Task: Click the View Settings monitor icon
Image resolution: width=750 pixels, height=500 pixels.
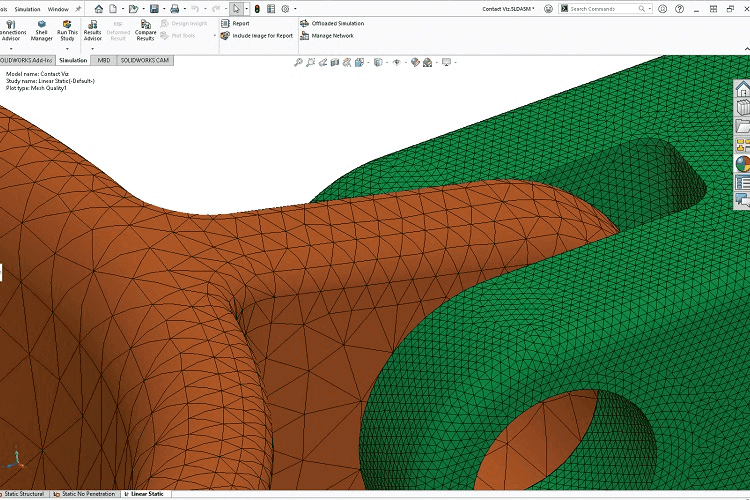Action: pos(447,62)
